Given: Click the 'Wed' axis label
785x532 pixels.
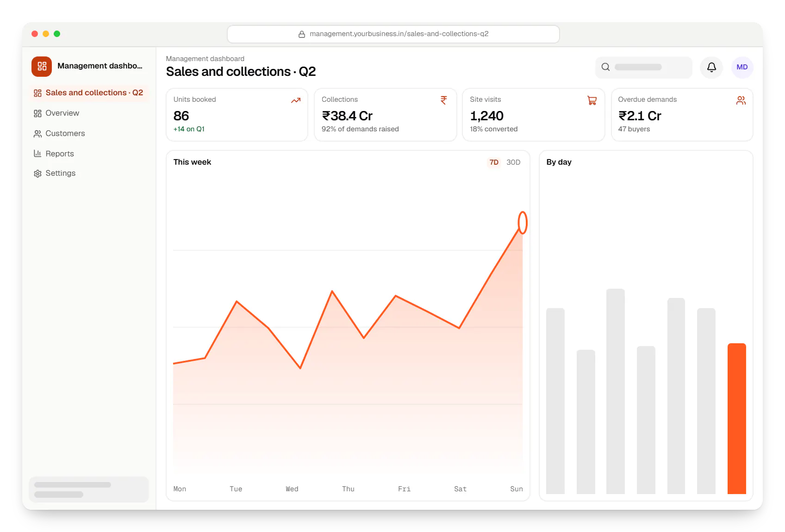Looking at the screenshot, I should point(292,489).
